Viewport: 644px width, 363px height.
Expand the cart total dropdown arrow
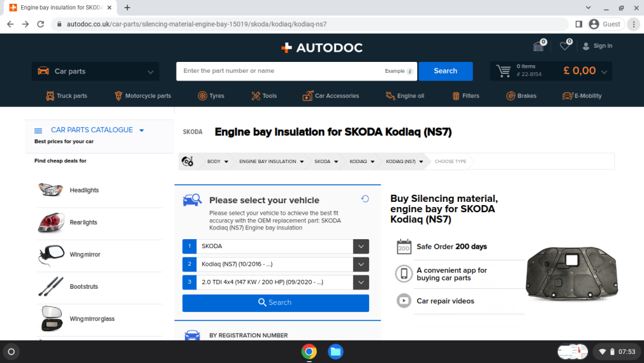[x=604, y=72]
